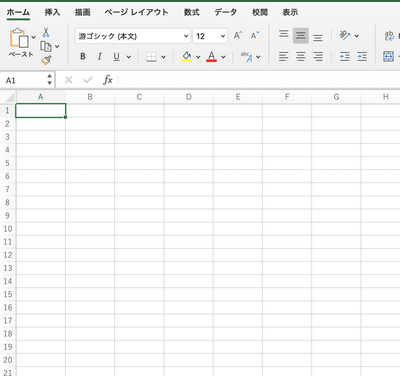Open the 校閲 tab
Screen dimensions: 400x376
pos(260,13)
